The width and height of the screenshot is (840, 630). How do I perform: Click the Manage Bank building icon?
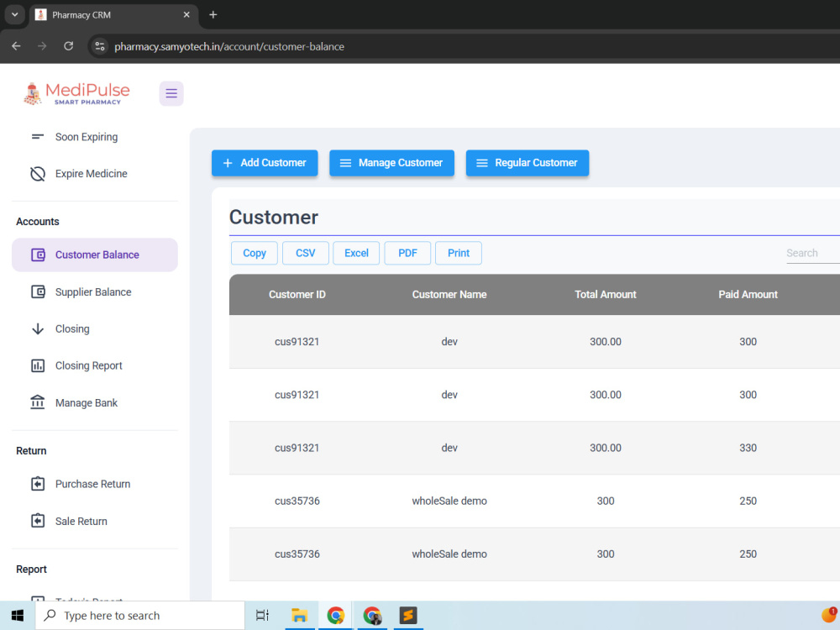[x=38, y=402]
